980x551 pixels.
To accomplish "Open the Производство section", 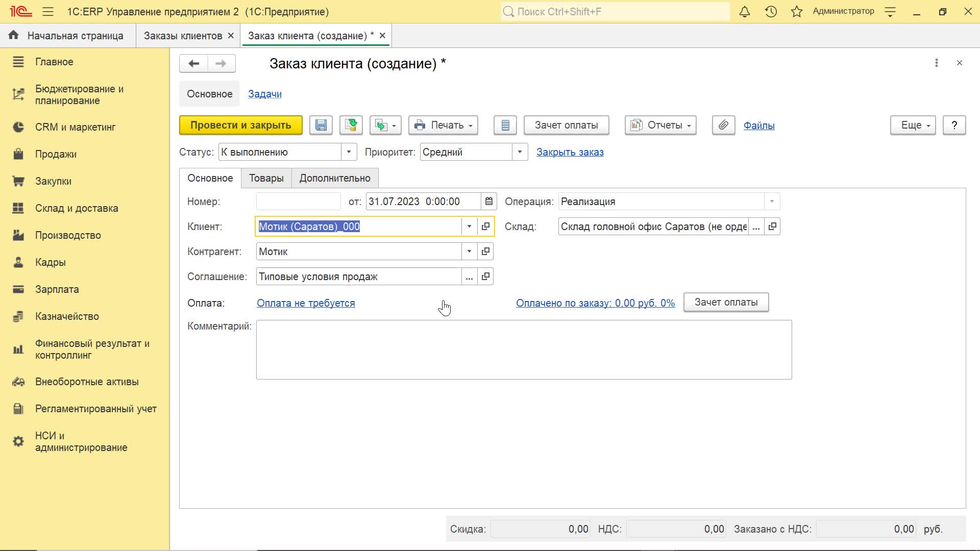I will [68, 235].
